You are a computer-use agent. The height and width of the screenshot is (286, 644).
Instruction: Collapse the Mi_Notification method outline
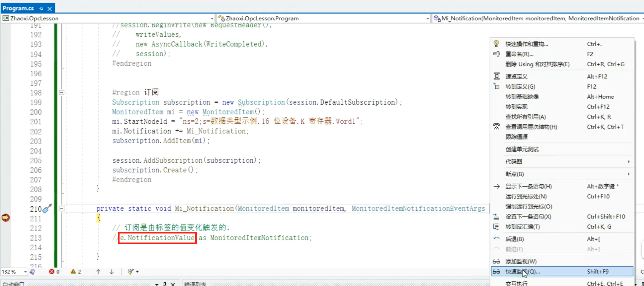(61, 209)
